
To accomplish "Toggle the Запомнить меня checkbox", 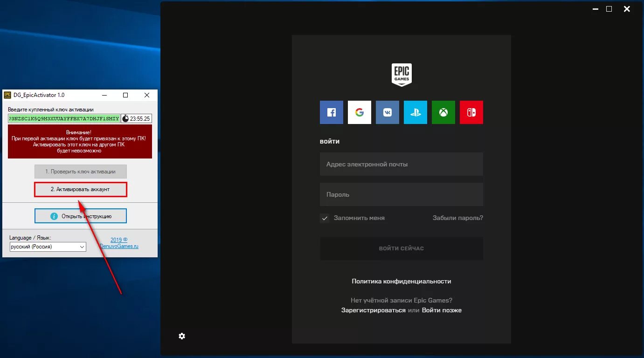I will [325, 218].
